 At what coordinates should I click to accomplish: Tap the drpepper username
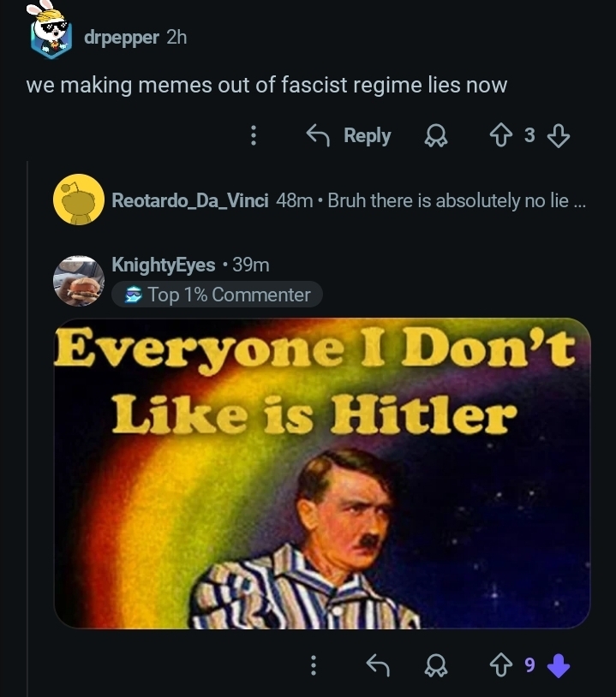[x=121, y=38]
